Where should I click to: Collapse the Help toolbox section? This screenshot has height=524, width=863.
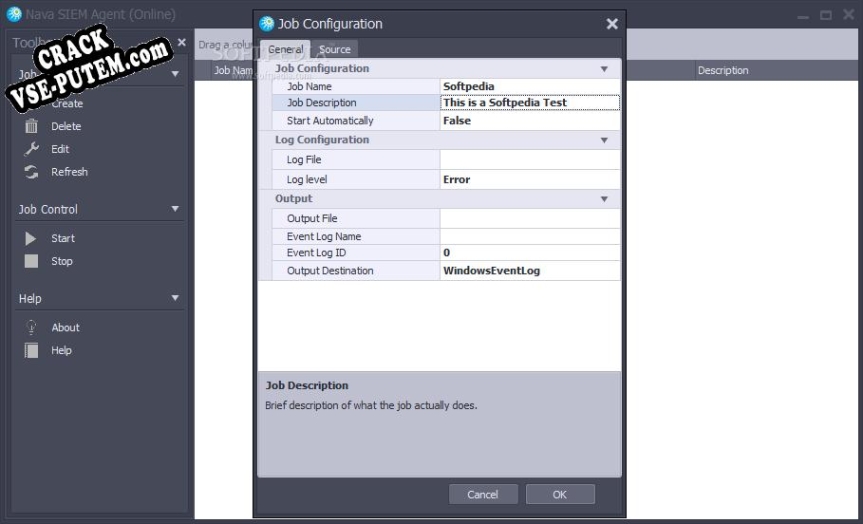point(175,298)
